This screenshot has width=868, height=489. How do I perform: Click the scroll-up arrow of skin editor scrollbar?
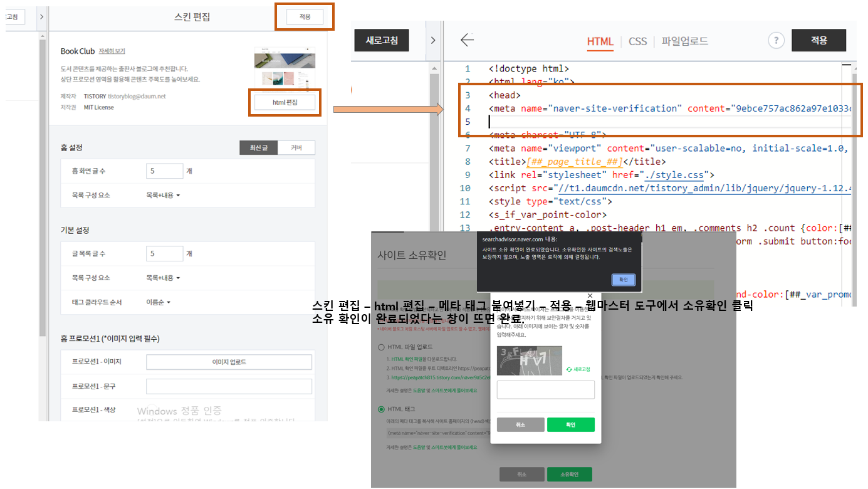pos(43,36)
